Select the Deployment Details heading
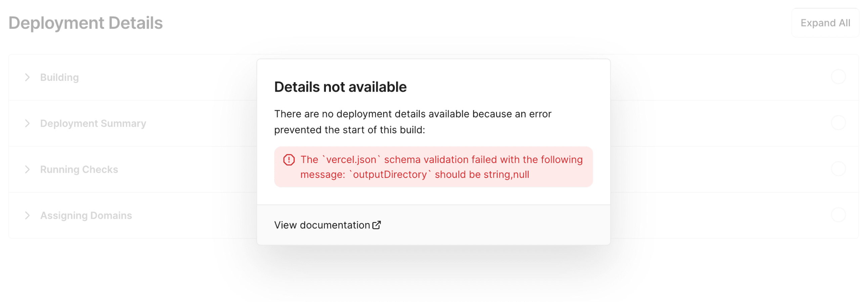868x302 pixels. click(86, 22)
